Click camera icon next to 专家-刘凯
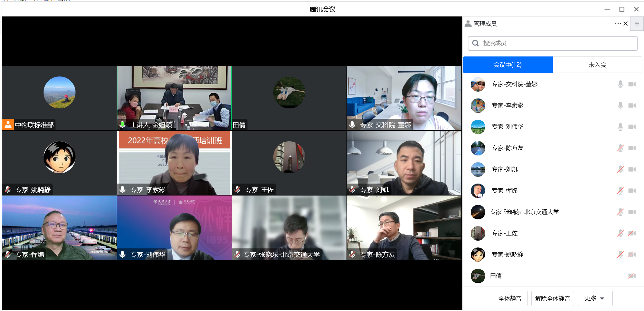Screen dimensions: 644x311 [x=632, y=169]
